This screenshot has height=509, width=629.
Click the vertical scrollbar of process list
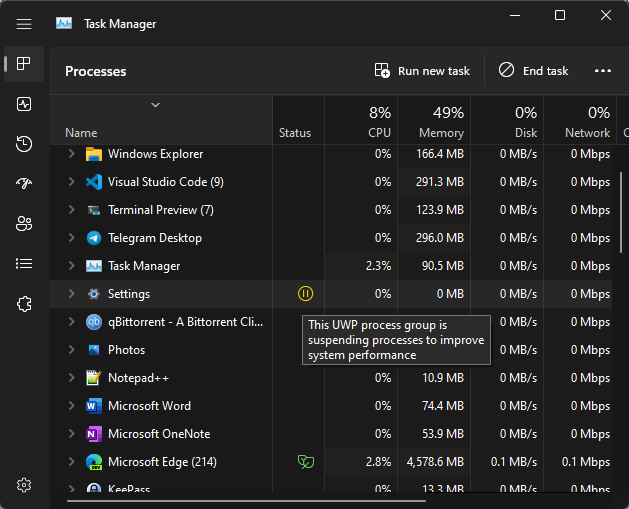click(621, 212)
